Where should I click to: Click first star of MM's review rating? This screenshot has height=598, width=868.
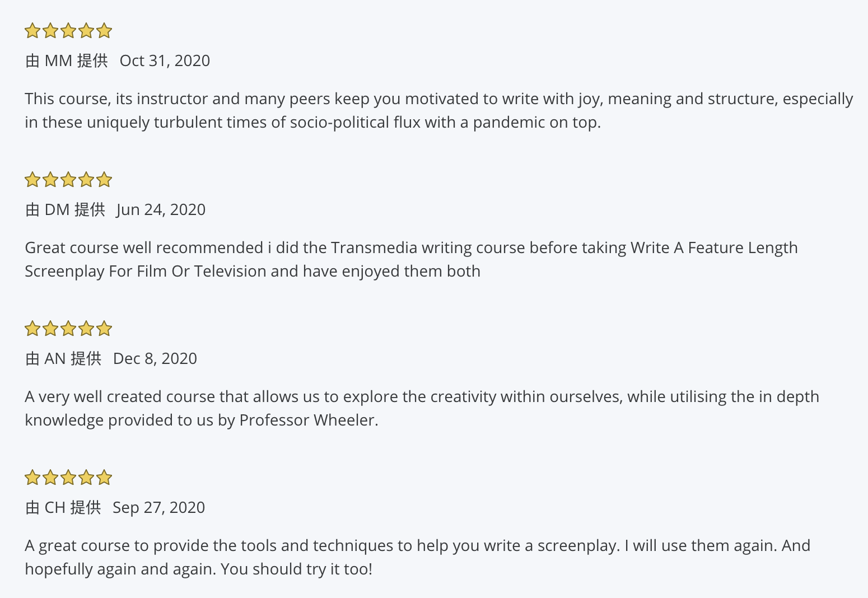[x=32, y=31]
